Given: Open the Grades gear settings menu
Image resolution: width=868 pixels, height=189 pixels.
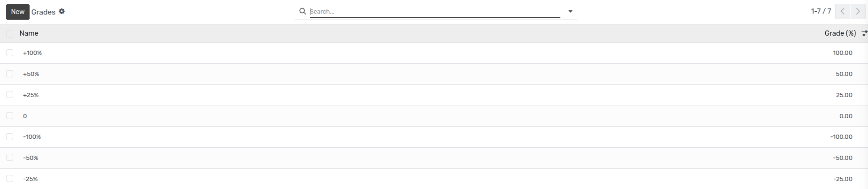Looking at the screenshot, I should (x=62, y=11).
